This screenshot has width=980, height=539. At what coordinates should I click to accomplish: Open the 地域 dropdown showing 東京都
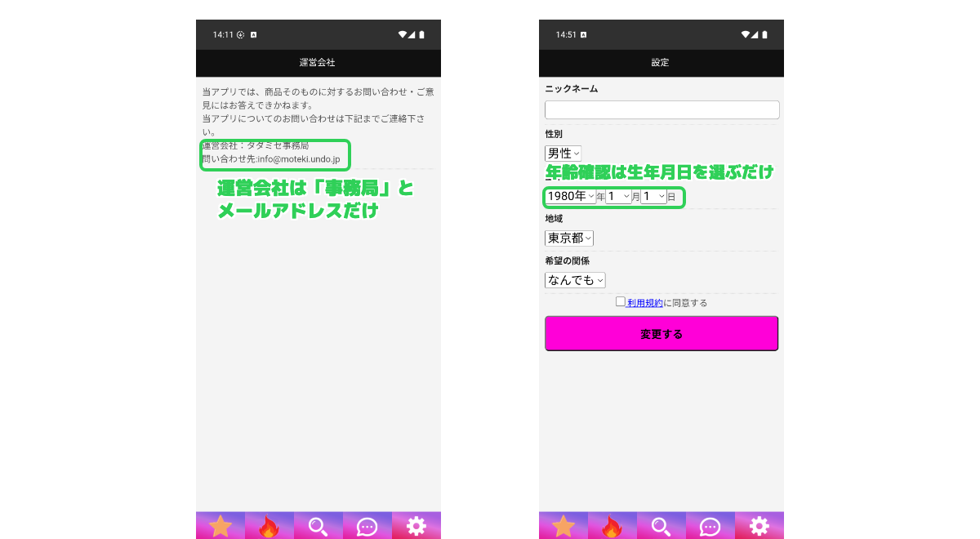569,238
